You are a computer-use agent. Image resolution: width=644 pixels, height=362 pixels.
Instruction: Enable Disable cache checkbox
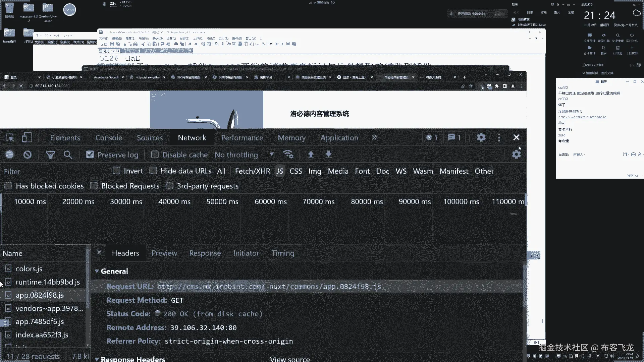click(x=155, y=155)
